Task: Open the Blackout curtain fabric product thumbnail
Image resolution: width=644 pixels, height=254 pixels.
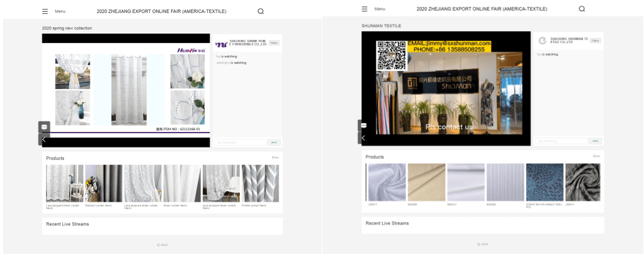Action: (x=104, y=183)
